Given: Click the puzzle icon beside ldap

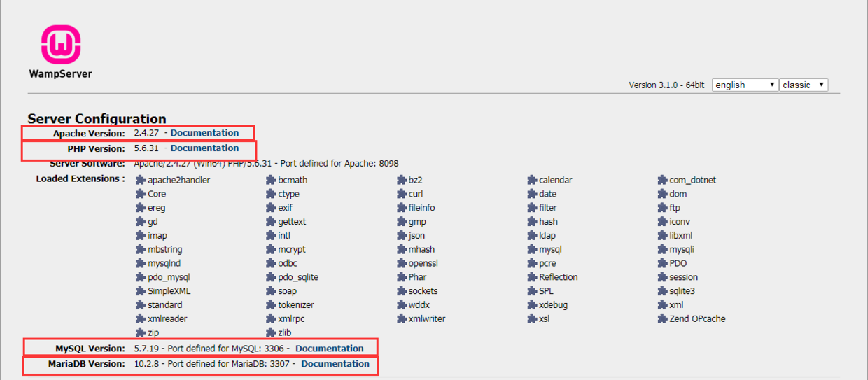Looking at the screenshot, I should [532, 236].
